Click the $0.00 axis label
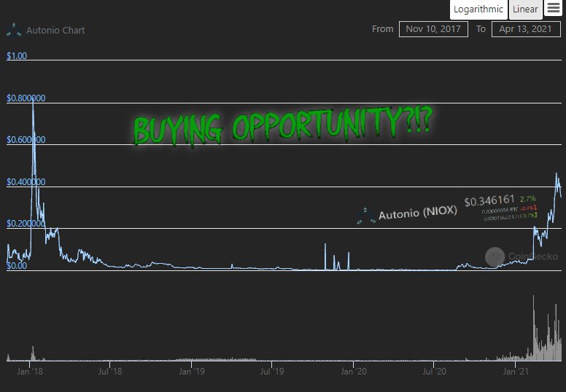The image size is (566, 392). [17, 266]
